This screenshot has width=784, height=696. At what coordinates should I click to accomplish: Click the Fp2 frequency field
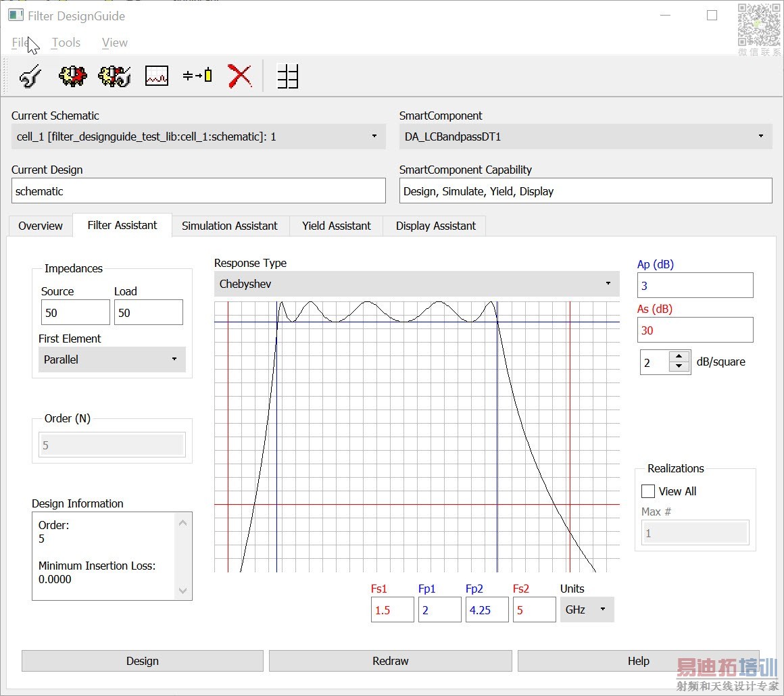coord(487,610)
